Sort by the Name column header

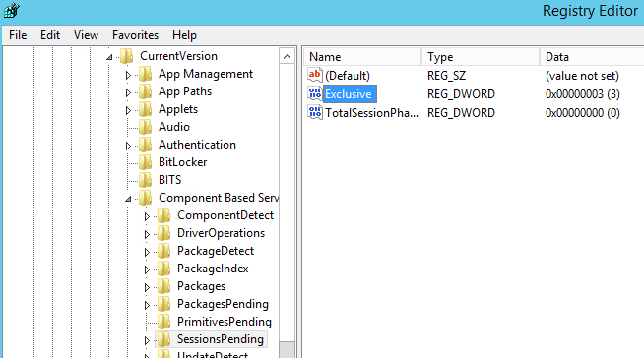(362, 57)
